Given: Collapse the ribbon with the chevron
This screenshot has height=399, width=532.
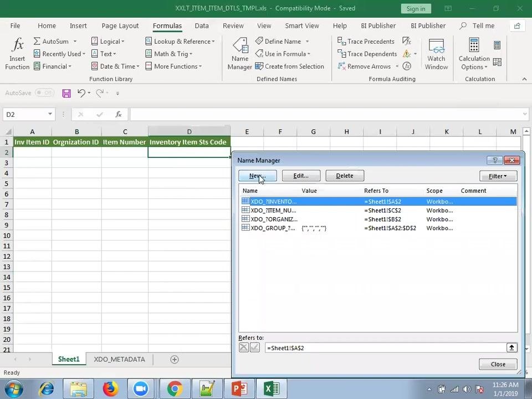Looking at the screenshot, I should point(524,79).
